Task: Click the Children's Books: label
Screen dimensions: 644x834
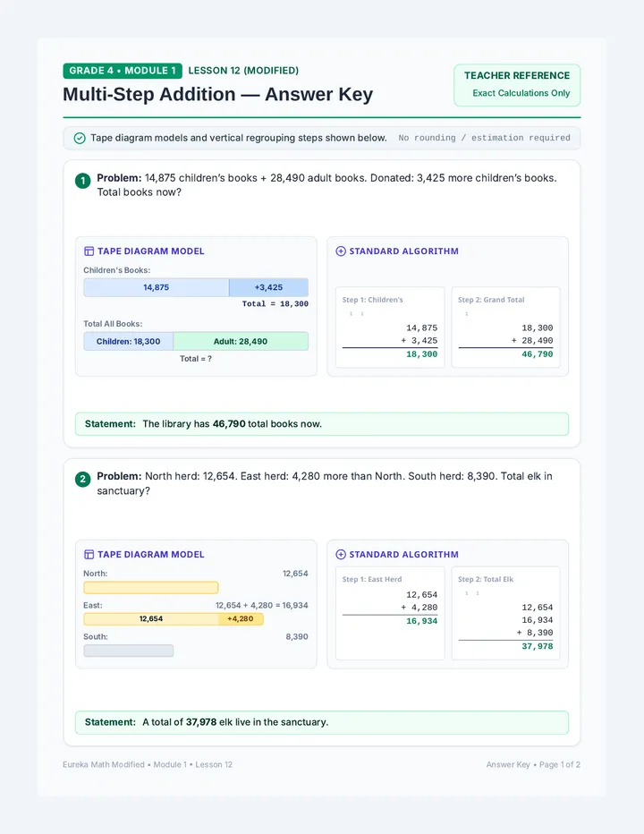Action: pos(117,270)
